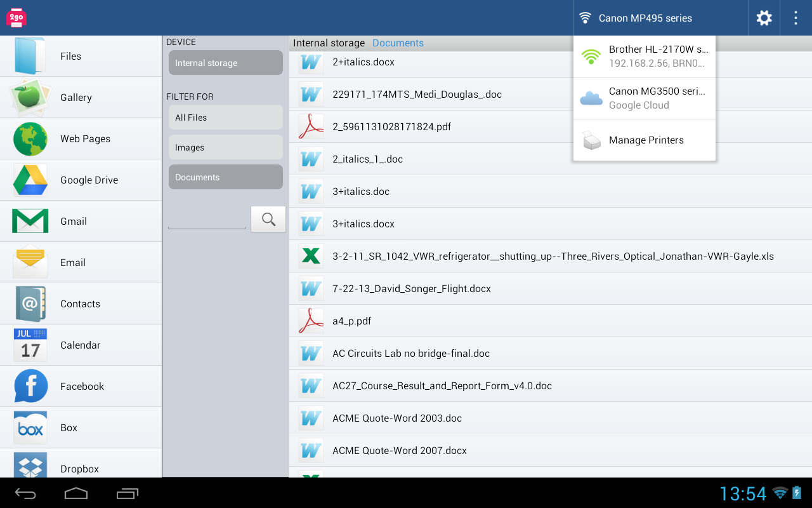Image resolution: width=812 pixels, height=508 pixels.
Task: Open the Contacts source label
Action: pyautogui.click(x=80, y=304)
